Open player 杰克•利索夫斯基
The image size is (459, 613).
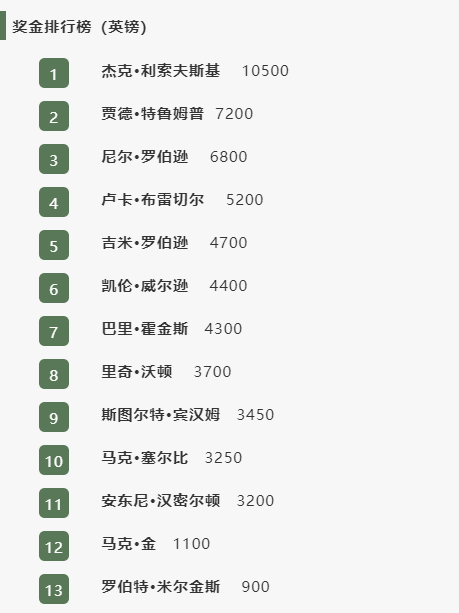click(161, 71)
